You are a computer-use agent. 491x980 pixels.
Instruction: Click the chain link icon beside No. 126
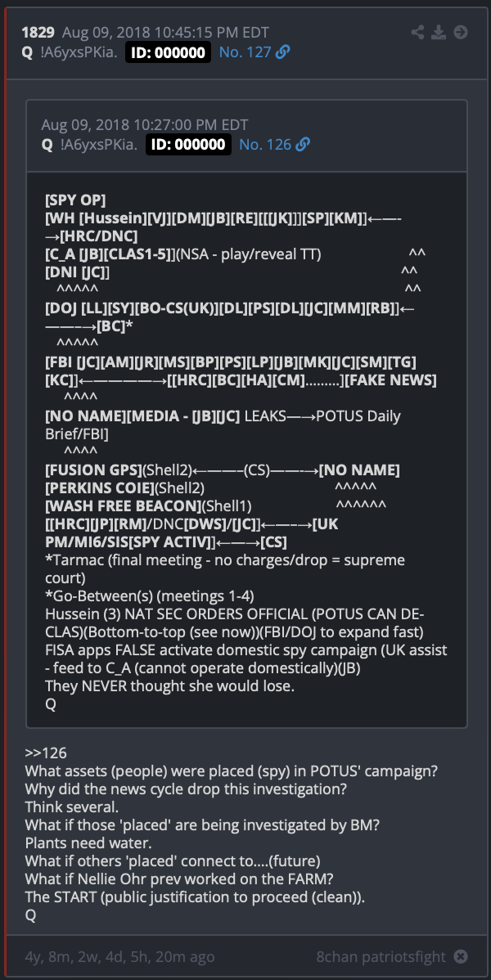pyautogui.click(x=304, y=145)
